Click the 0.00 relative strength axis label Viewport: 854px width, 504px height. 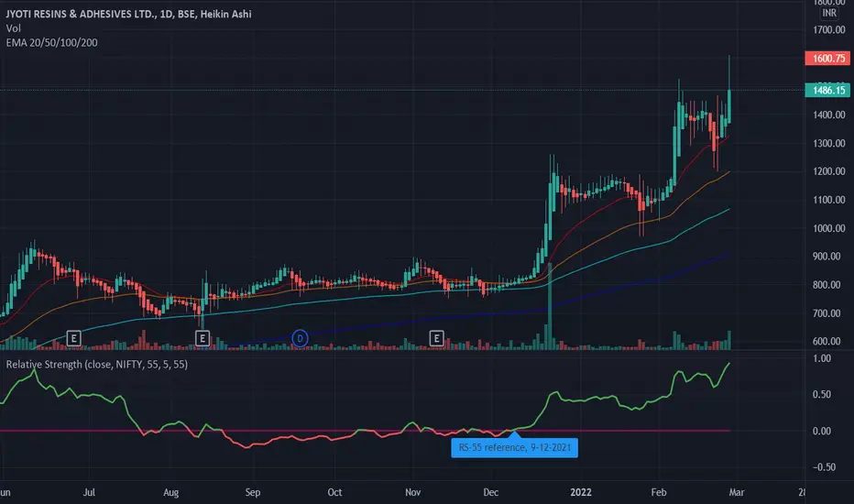[822, 431]
